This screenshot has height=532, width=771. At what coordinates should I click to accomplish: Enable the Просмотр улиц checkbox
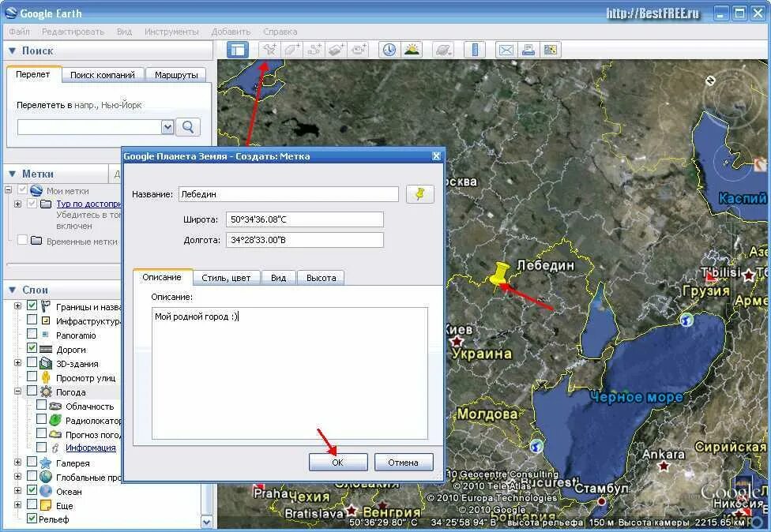[32, 377]
